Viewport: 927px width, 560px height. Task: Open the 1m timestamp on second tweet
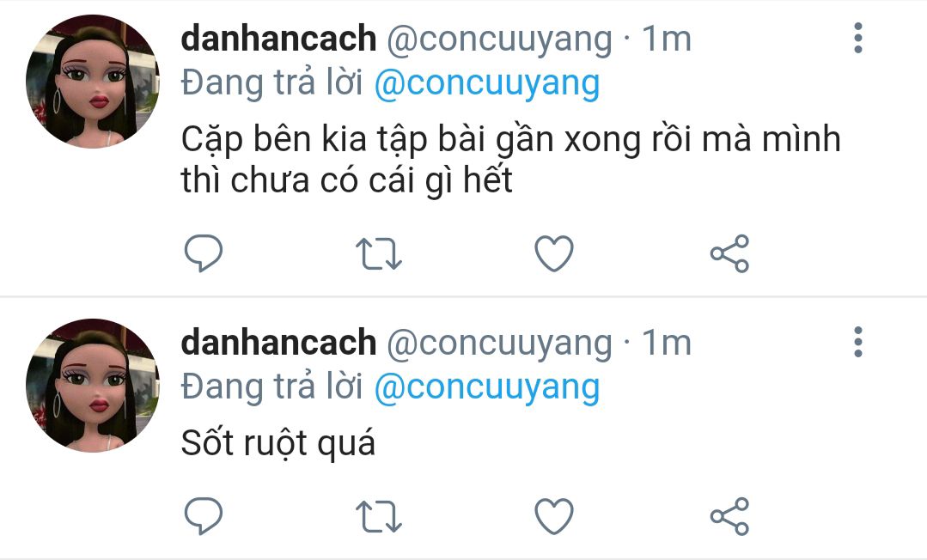[667, 343]
